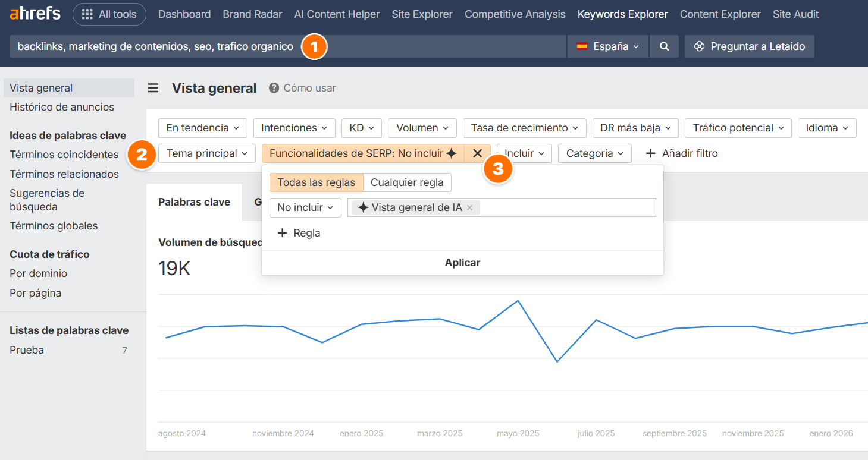Click the Cómo usar help icon
Screen dimensions: 868x460
274,88
